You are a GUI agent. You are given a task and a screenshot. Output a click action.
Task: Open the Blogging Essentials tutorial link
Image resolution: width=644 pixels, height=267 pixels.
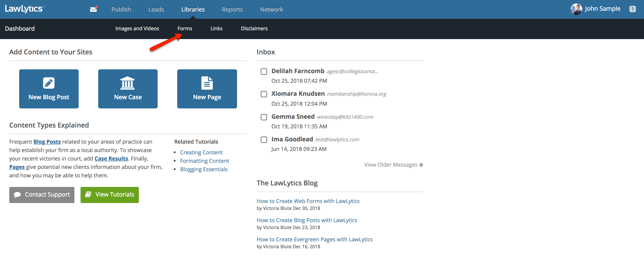203,169
